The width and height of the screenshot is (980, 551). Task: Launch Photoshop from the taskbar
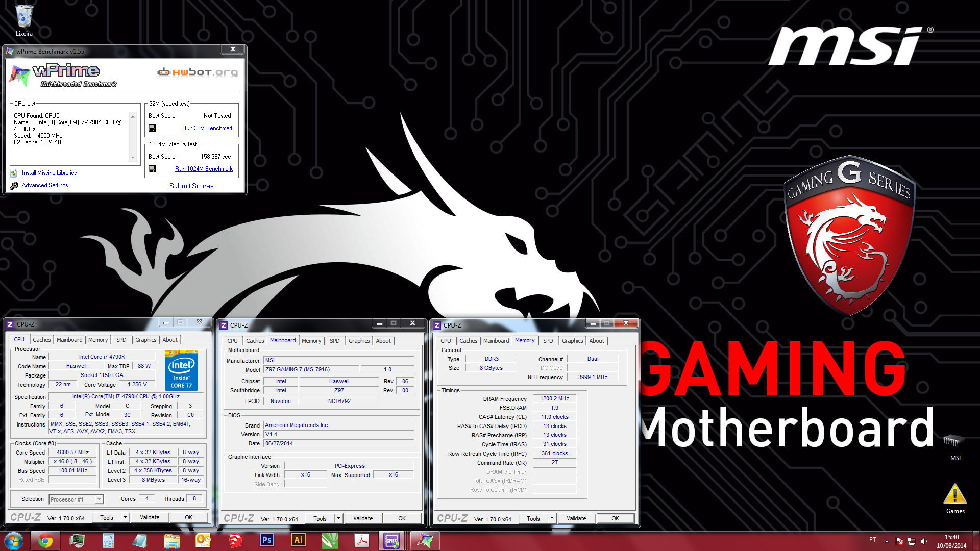point(267,540)
